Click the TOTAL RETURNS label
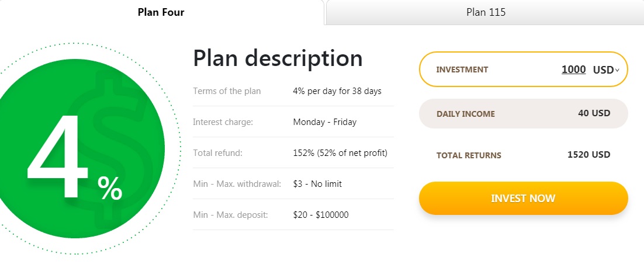644x271 pixels. pyautogui.click(x=469, y=155)
